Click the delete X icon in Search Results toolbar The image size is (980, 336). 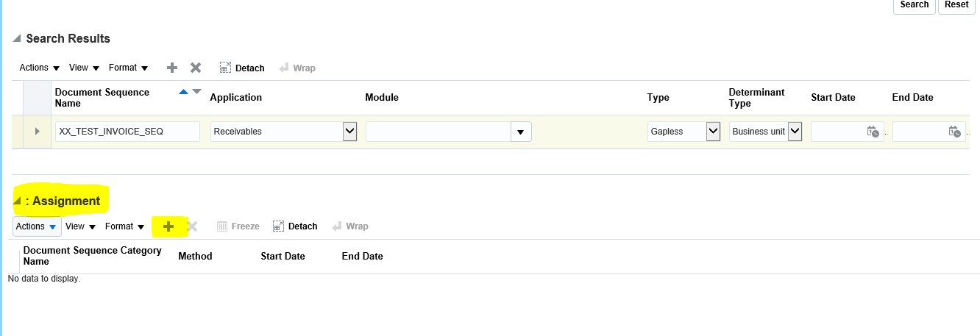(x=196, y=68)
